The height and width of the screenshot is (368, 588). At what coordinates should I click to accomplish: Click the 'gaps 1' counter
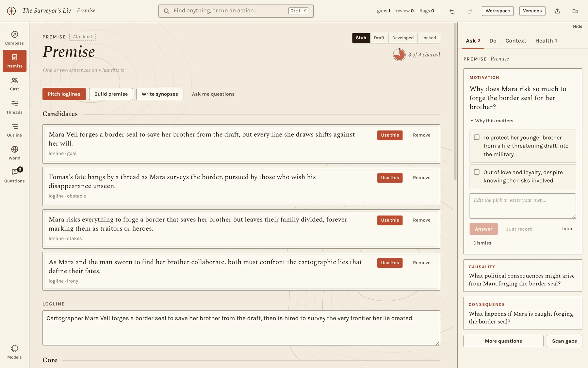click(x=384, y=11)
